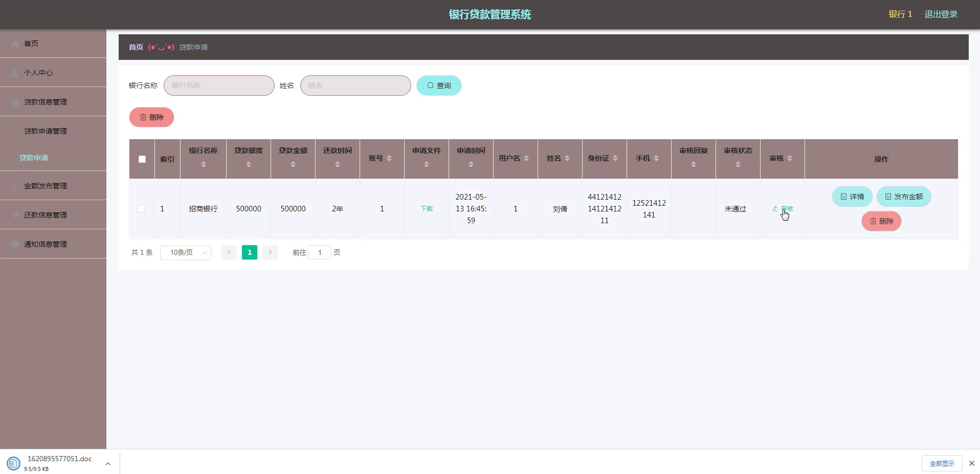Click the 删除 button above the table
This screenshot has width=980, height=474.
point(151,117)
